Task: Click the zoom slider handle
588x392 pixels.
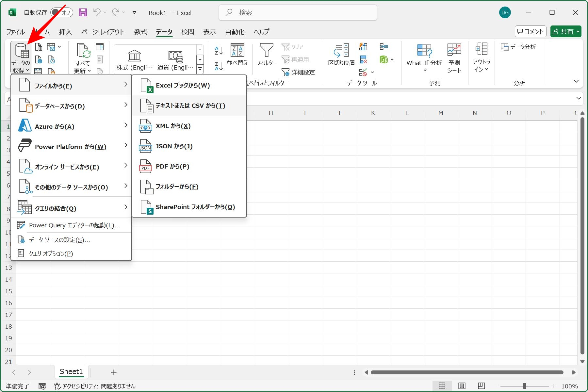Action: click(x=524, y=386)
